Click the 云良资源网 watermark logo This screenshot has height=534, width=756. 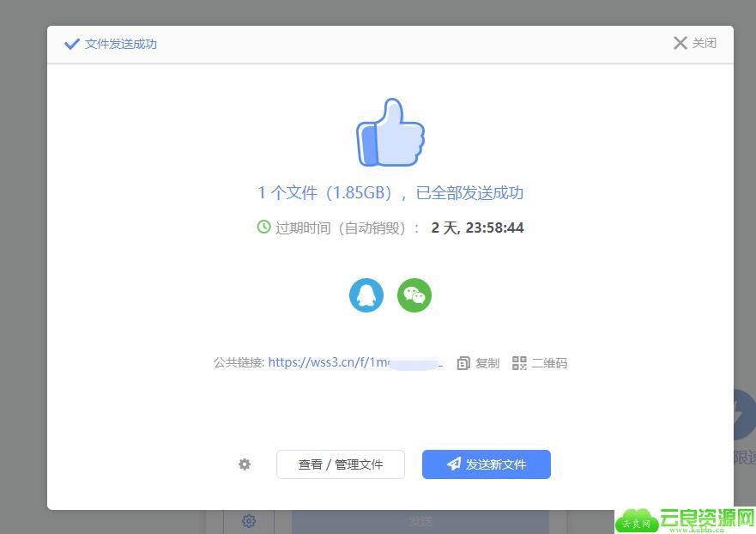[x=686, y=519]
